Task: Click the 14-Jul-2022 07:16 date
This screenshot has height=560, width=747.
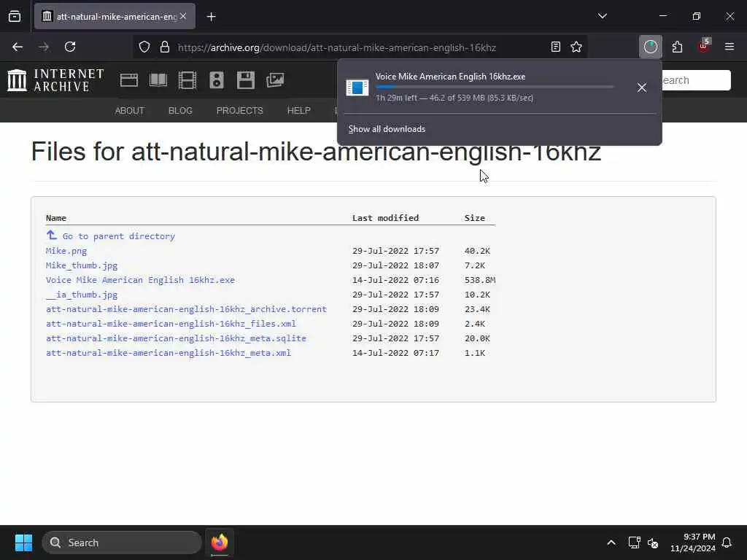Action: point(395,280)
